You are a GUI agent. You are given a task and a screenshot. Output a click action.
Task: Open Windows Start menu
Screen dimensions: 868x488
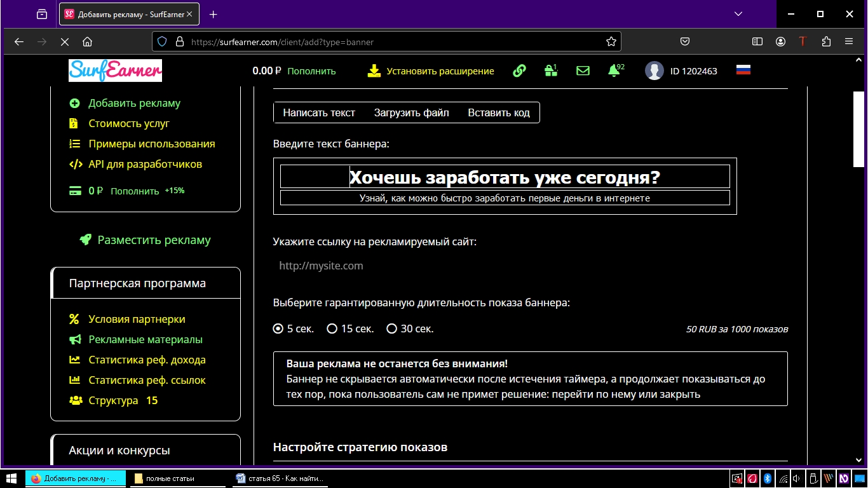(x=11, y=478)
